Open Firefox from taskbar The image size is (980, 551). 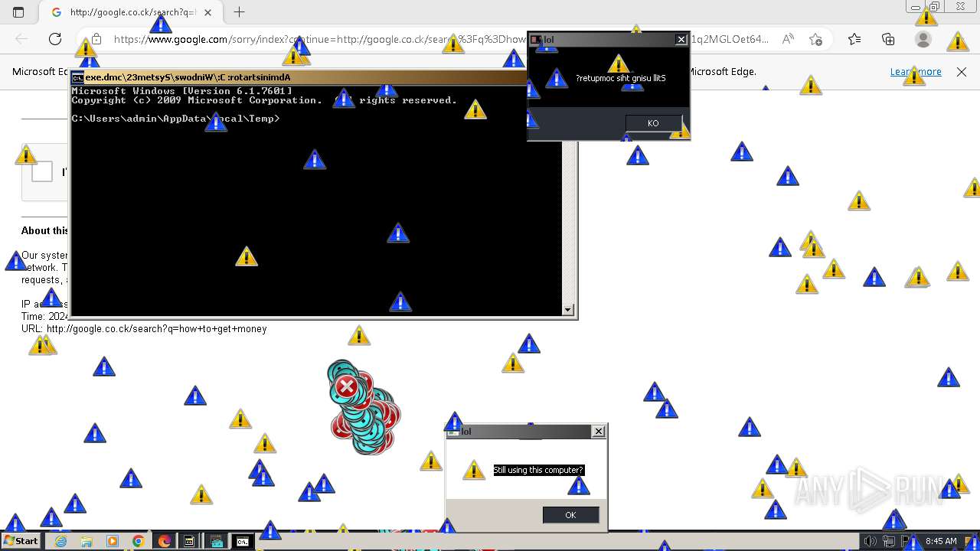pyautogui.click(x=164, y=541)
